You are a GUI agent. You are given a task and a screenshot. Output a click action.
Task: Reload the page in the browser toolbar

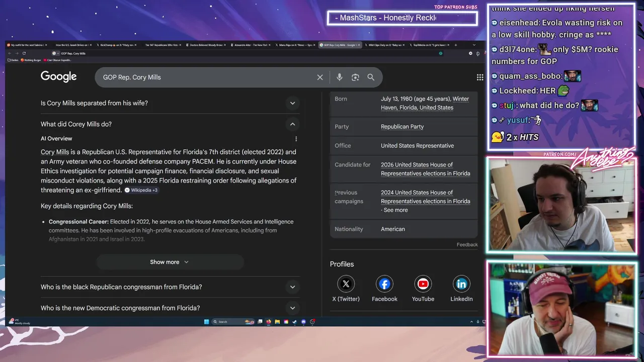[24, 53]
